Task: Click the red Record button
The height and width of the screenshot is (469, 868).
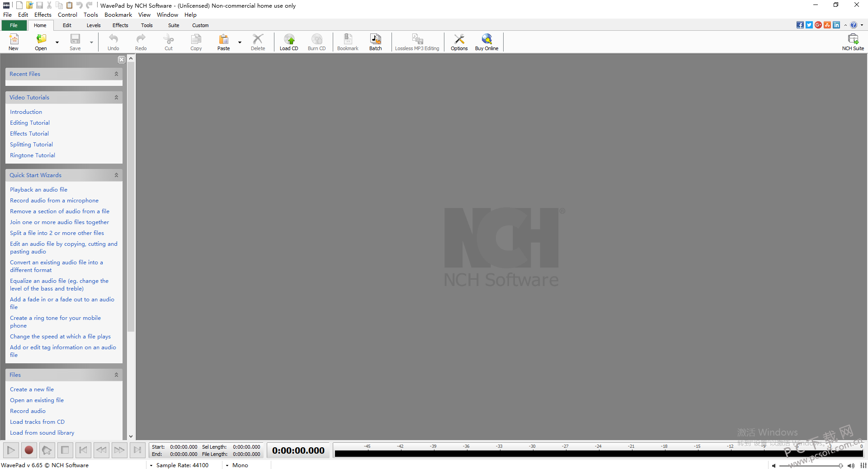Action: (x=29, y=450)
